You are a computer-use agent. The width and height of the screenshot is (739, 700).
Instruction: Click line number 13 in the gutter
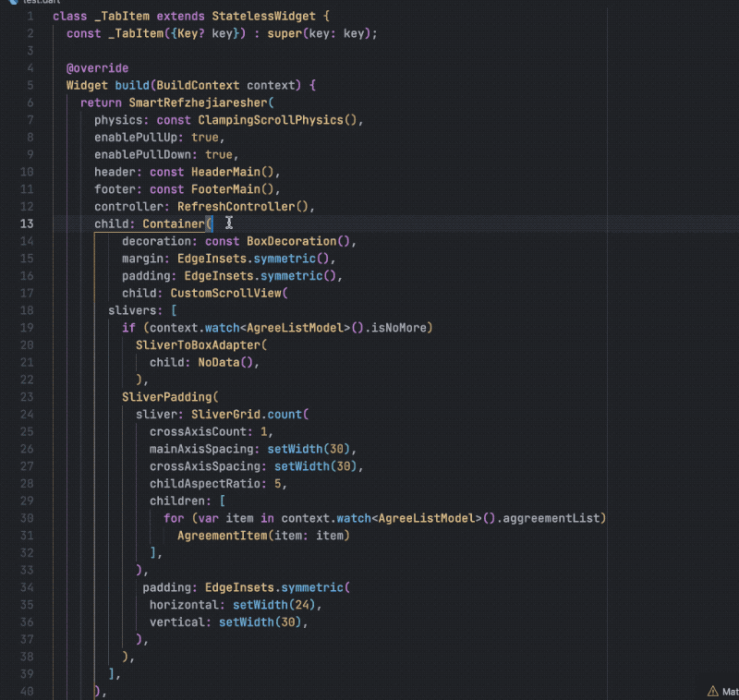click(27, 223)
